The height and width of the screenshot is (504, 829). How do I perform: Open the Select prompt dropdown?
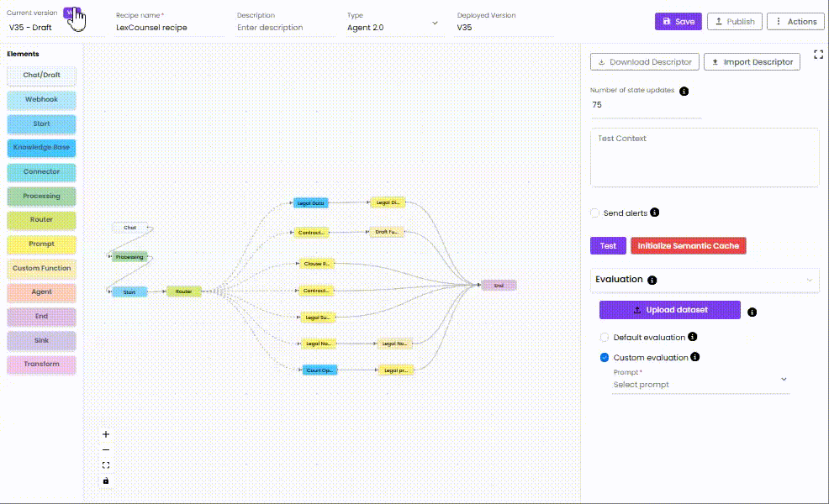click(x=700, y=384)
